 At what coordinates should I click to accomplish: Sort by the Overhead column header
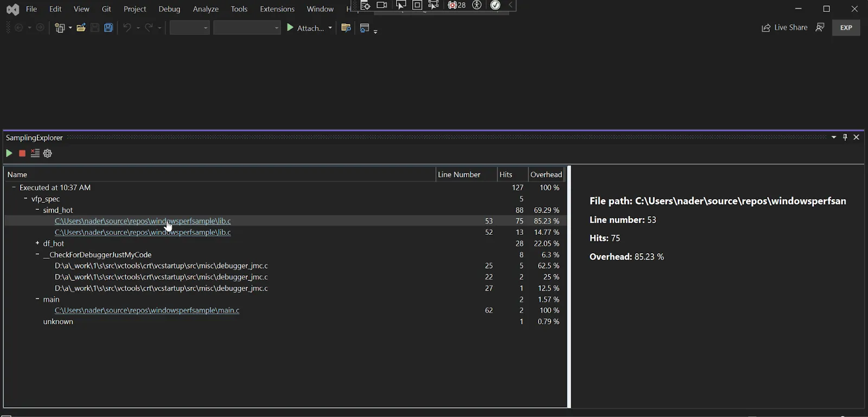pos(546,175)
